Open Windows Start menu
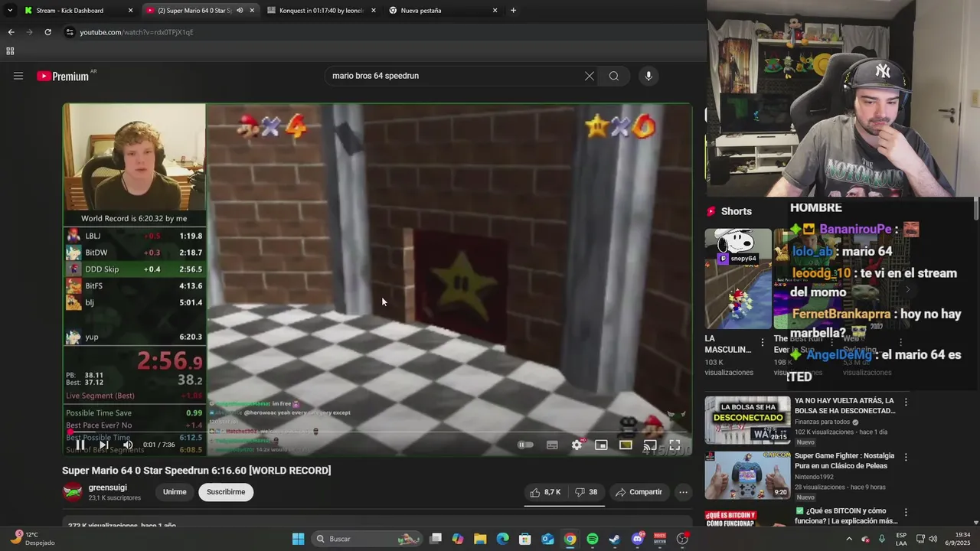980x551 pixels. click(298, 539)
